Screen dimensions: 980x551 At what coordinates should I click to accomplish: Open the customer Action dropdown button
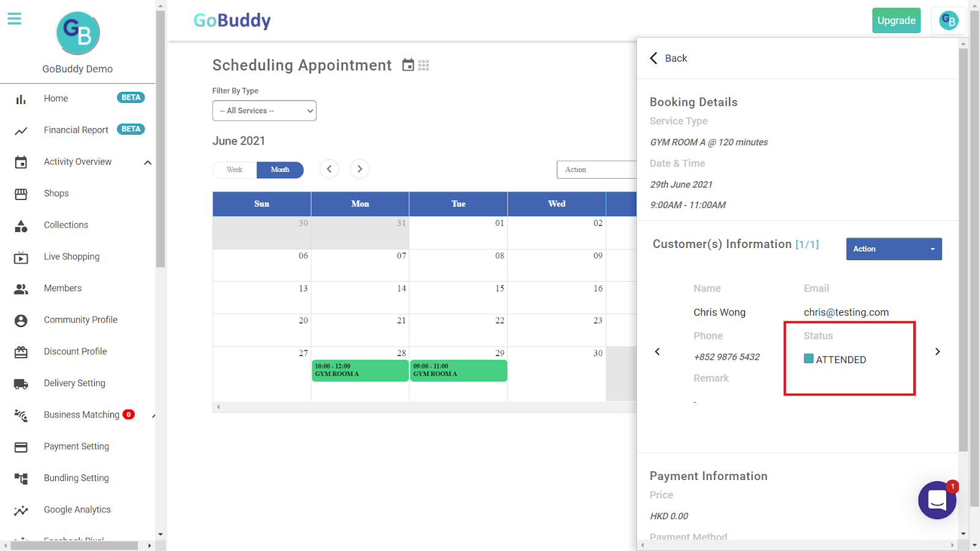pos(894,249)
